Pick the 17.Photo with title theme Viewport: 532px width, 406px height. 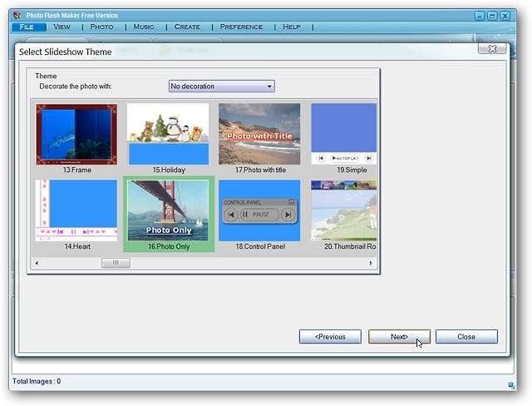click(x=259, y=134)
